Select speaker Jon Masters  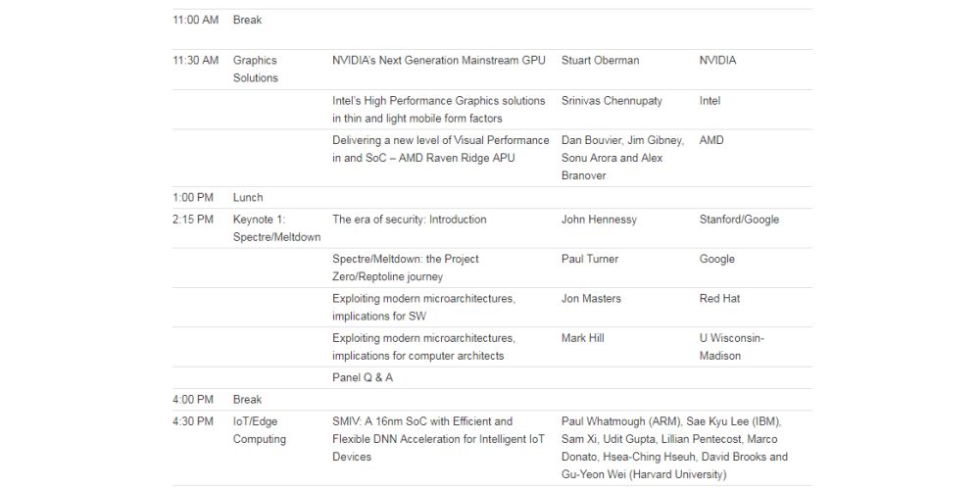(591, 299)
